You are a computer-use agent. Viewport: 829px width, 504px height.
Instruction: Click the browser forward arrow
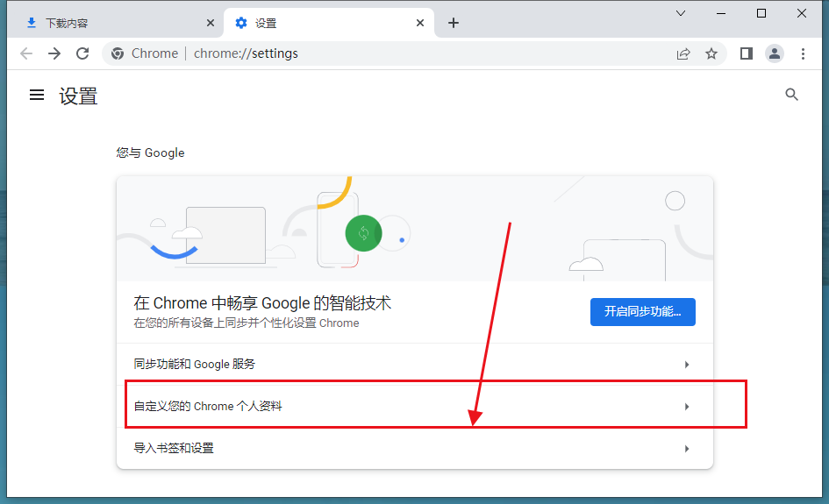[54, 53]
